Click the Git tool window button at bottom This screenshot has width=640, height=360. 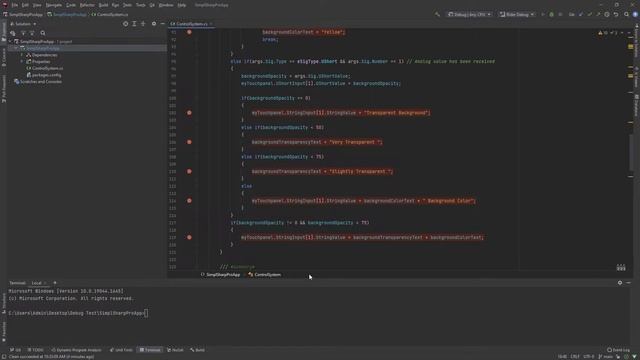click(x=16, y=350)
